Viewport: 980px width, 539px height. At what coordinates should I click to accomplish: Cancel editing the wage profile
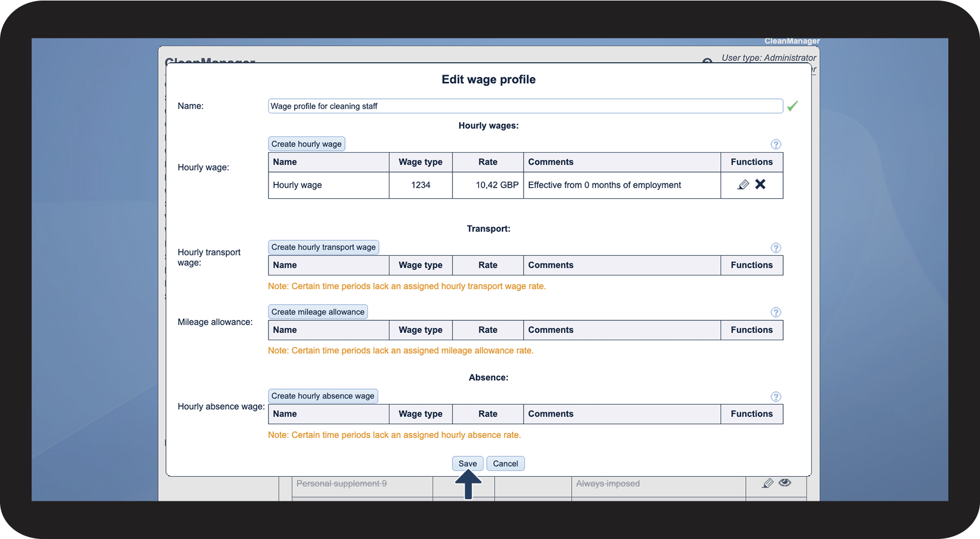[x=505, y=464]
